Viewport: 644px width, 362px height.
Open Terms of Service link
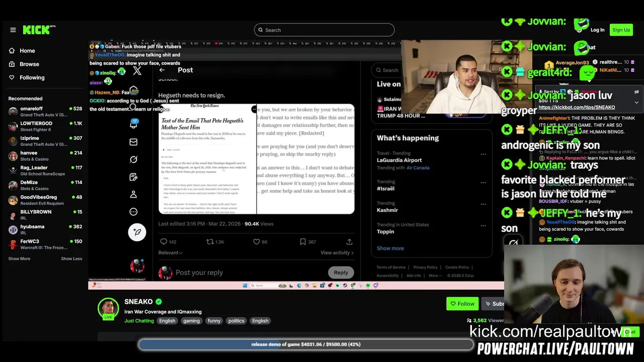pyautogui.click(x=391, y=267)
